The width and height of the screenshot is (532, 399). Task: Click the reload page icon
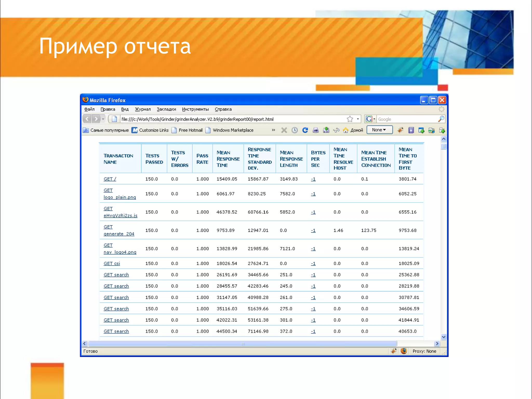pyautogui.click(x=305, y=130)
